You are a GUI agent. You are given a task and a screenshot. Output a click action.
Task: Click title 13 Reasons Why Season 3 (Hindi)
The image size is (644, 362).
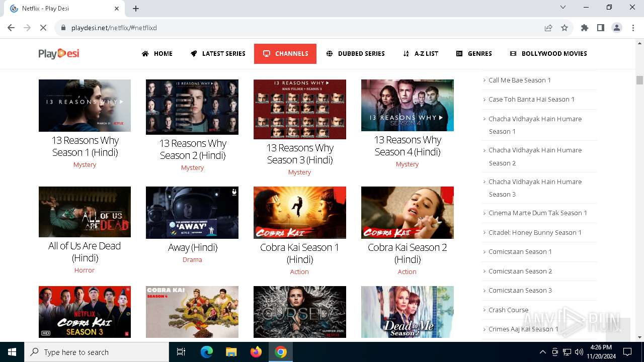(300, 154)
